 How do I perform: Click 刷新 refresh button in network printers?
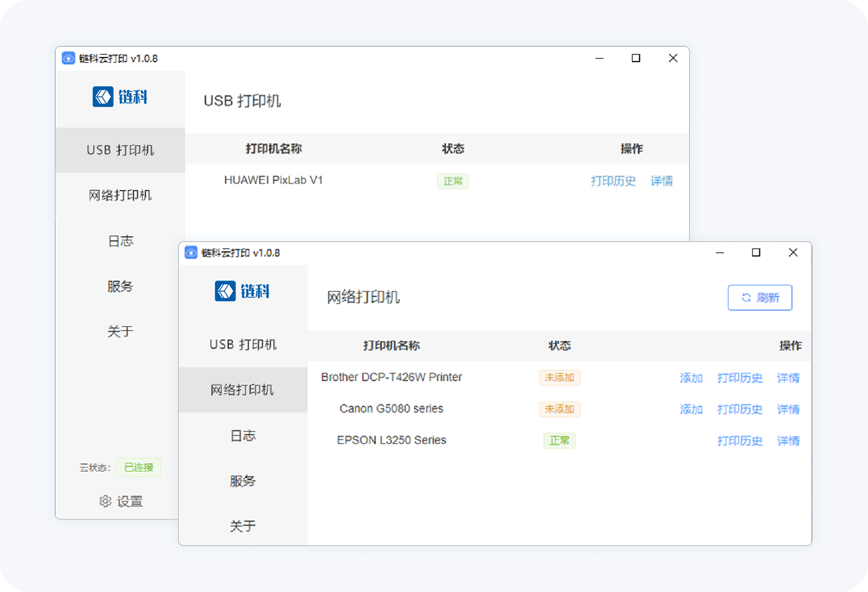(x=760, y=298)
